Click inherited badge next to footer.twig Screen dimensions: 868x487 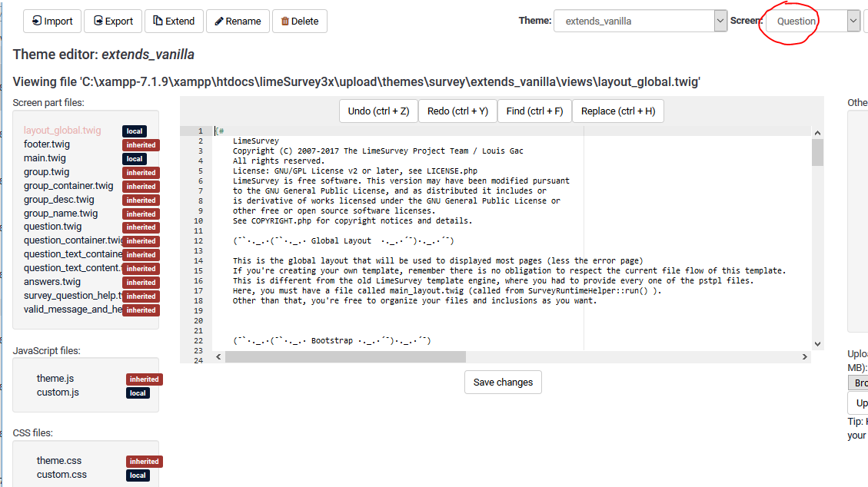(141, 145)
